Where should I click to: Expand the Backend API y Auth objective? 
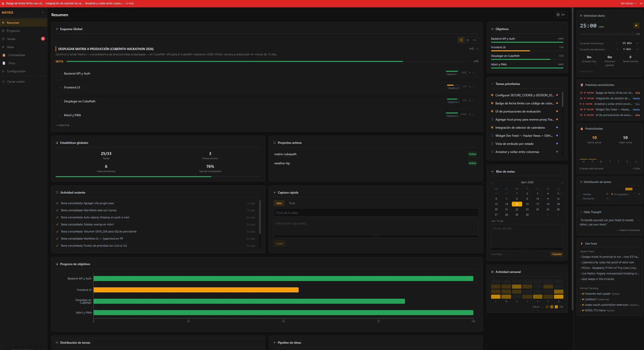click(x=61, y=73)
